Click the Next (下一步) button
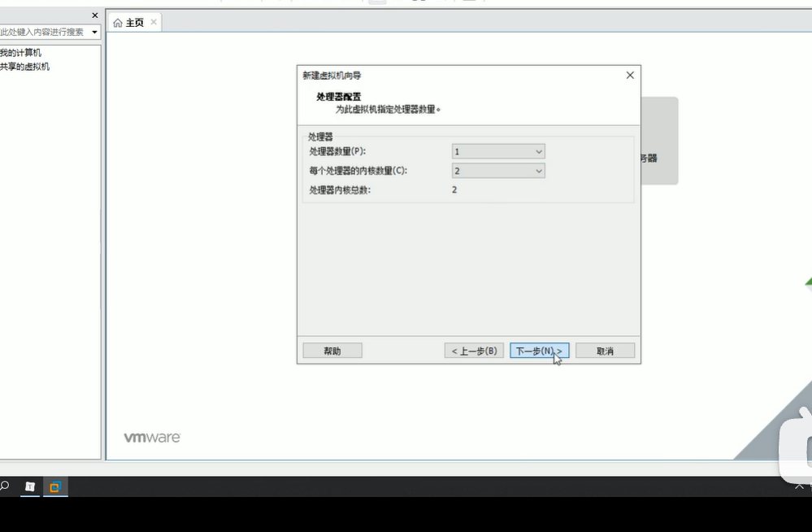Image resolution: width=812 pixels, height=532 pixels. [539, 351]
